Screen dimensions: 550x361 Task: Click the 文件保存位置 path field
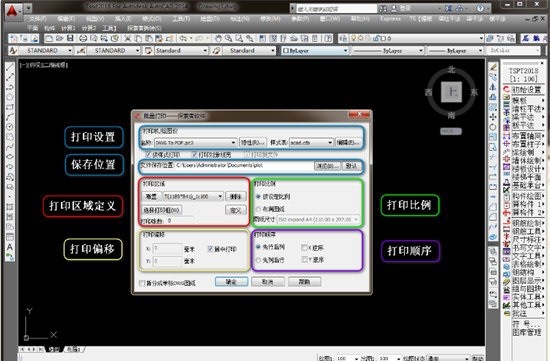click(244, 166)
